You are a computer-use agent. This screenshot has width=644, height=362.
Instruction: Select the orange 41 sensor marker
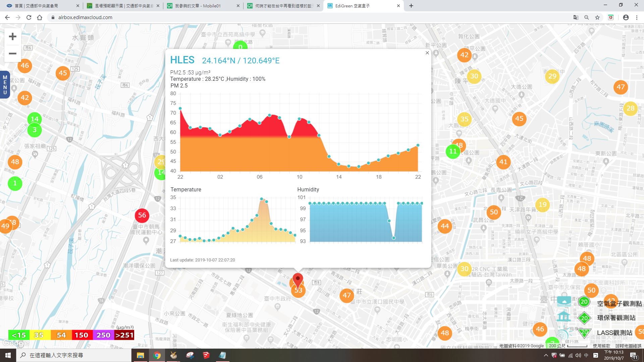(x=503, y=162)
